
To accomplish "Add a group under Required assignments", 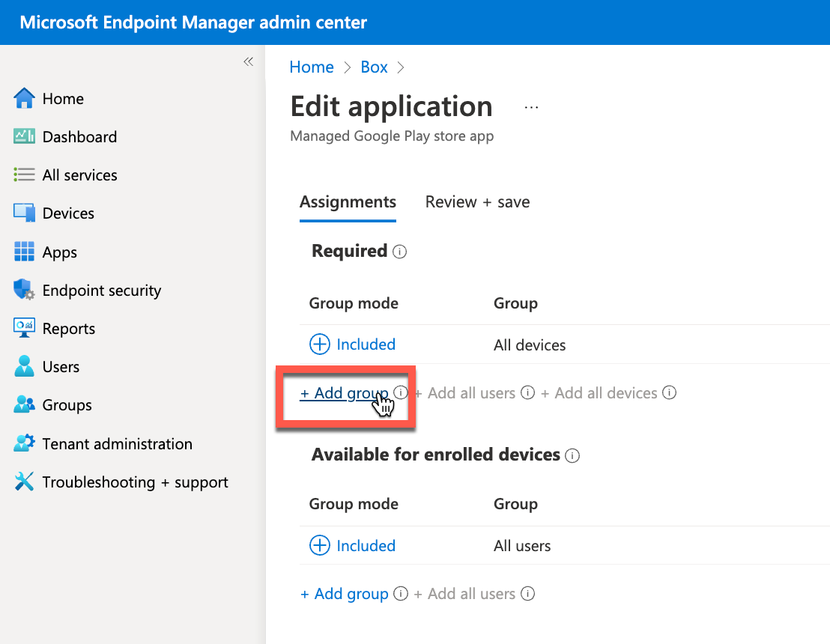I will (344, 392).
